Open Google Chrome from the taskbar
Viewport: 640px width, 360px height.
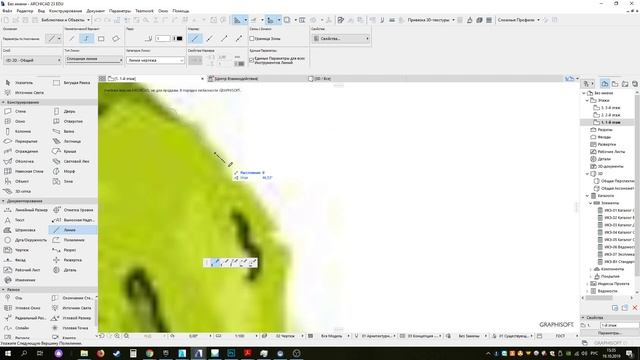coord(149,353)
